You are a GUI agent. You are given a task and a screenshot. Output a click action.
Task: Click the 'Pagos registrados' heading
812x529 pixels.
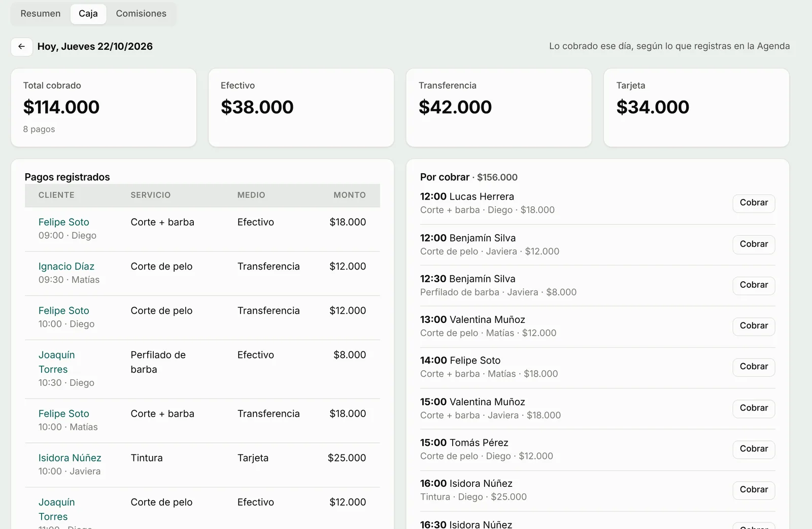(x=67, y=177)
